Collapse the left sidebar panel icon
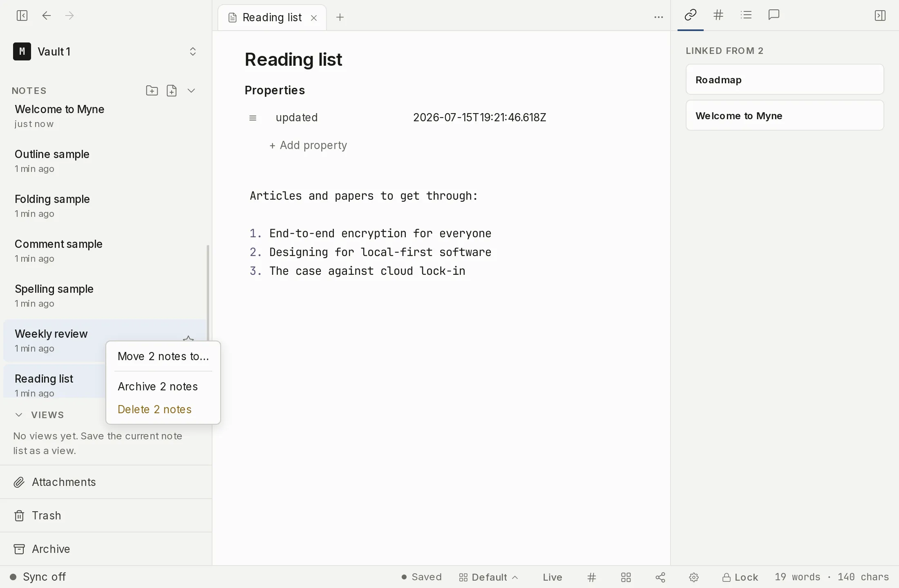 coord(22,16)
